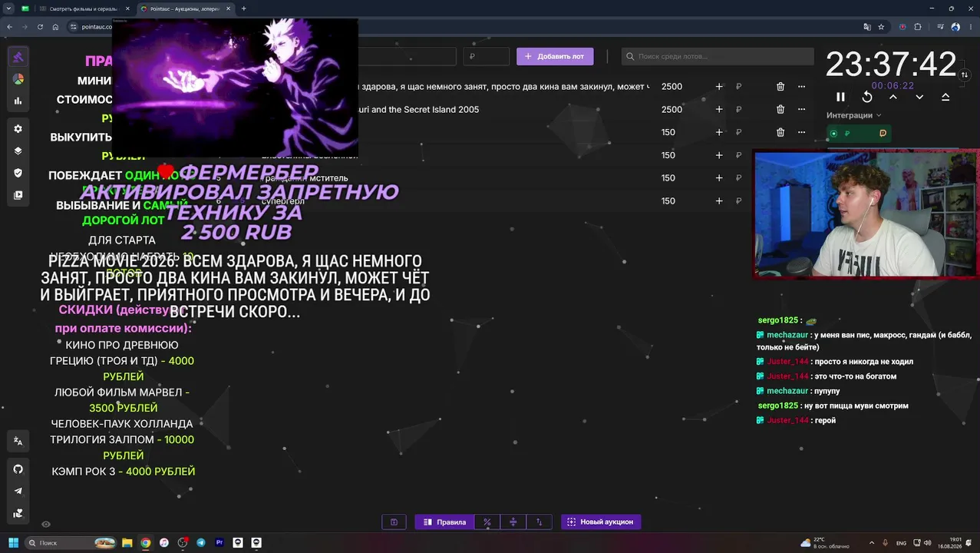The height and width of the screenshot is (553, 980).
Task: Open the shield-check sidebar icon
Action: pos(18,173)
